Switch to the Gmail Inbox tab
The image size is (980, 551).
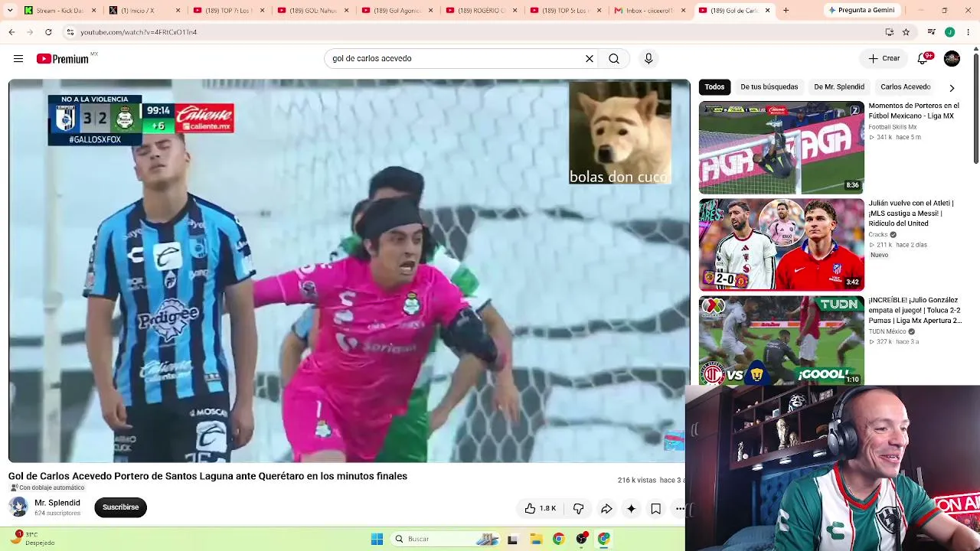click(648, 10)
